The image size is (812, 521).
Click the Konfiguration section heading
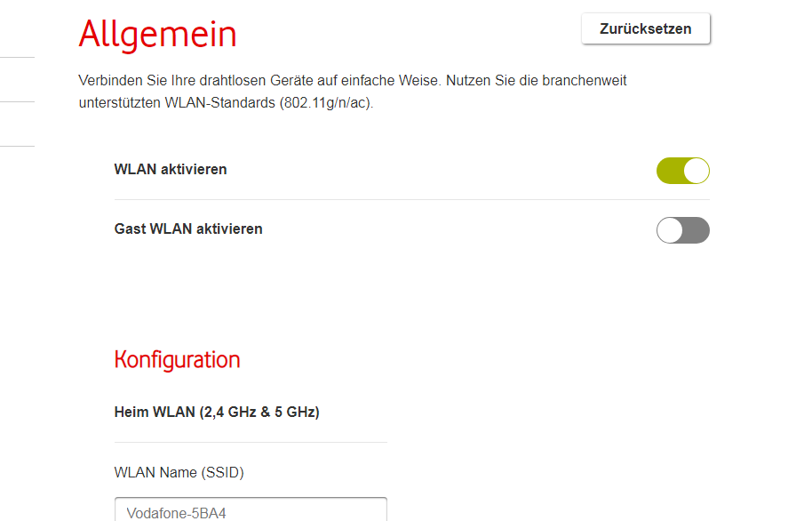(177, 359)
